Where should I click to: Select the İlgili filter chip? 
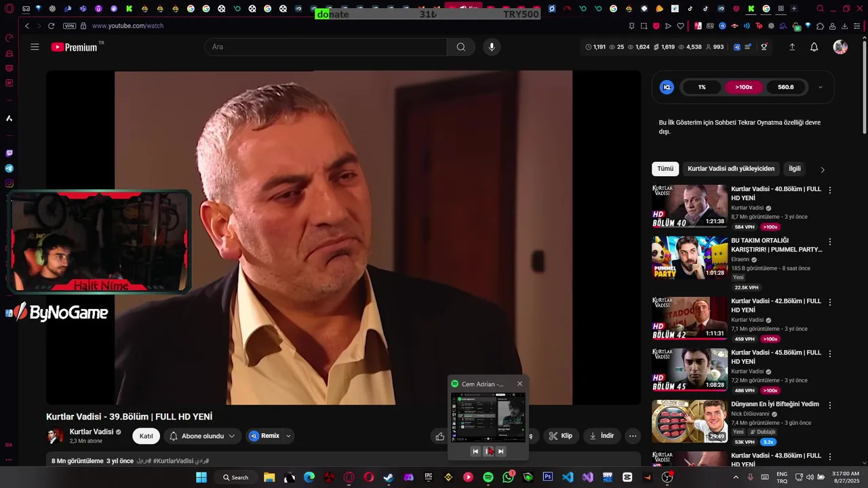795,169
